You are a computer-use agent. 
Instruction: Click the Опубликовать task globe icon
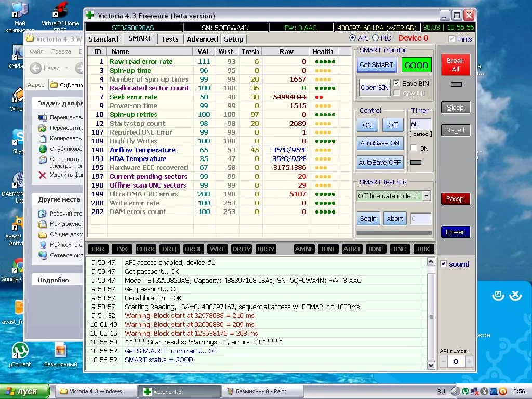click(x=43, y=149)
